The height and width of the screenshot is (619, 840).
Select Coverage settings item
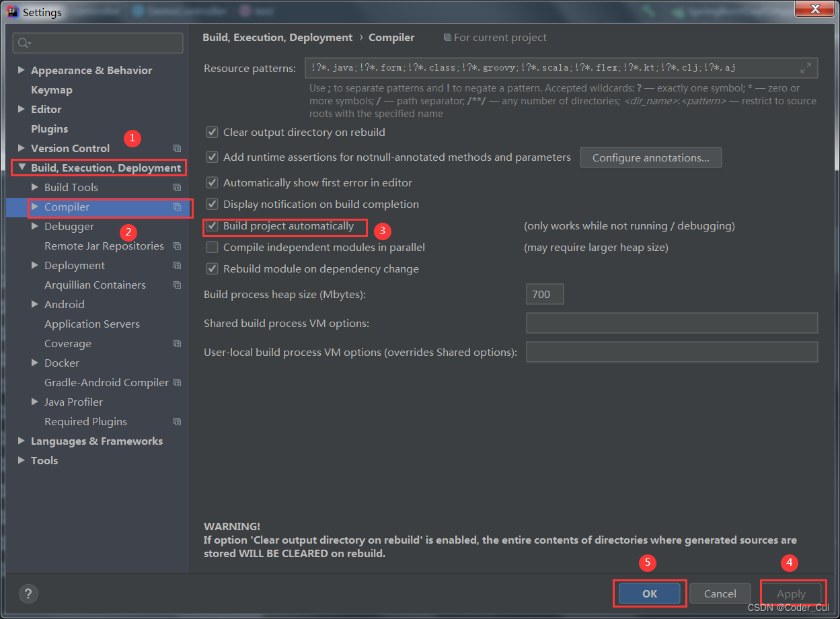point(68,344)
